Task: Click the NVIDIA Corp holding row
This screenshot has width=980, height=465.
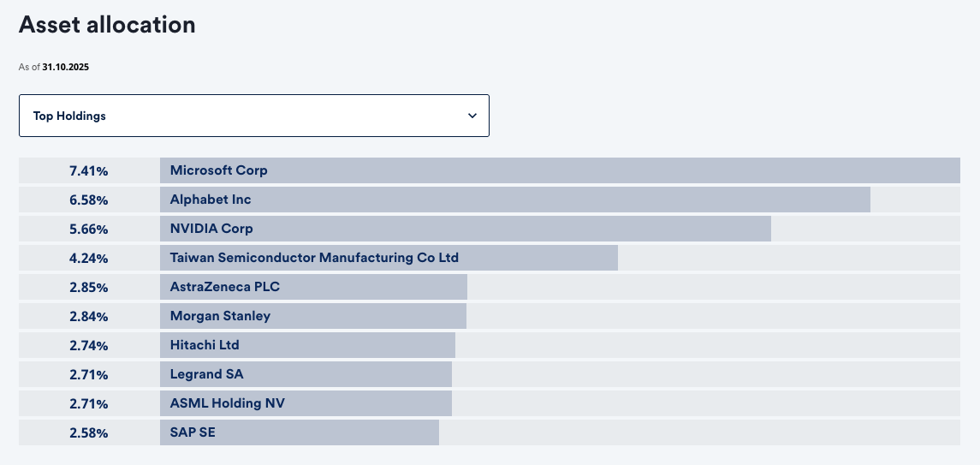Action: (465, 229)
